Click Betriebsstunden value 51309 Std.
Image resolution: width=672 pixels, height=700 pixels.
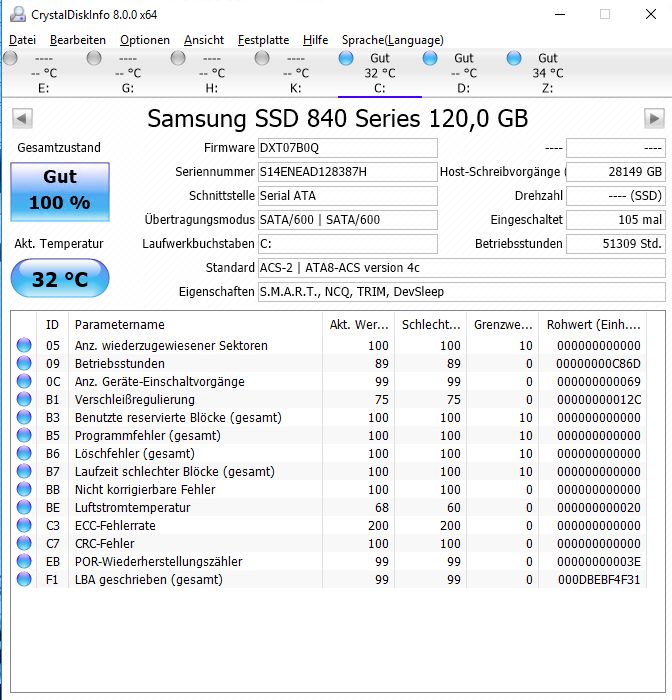pos(616,244)
